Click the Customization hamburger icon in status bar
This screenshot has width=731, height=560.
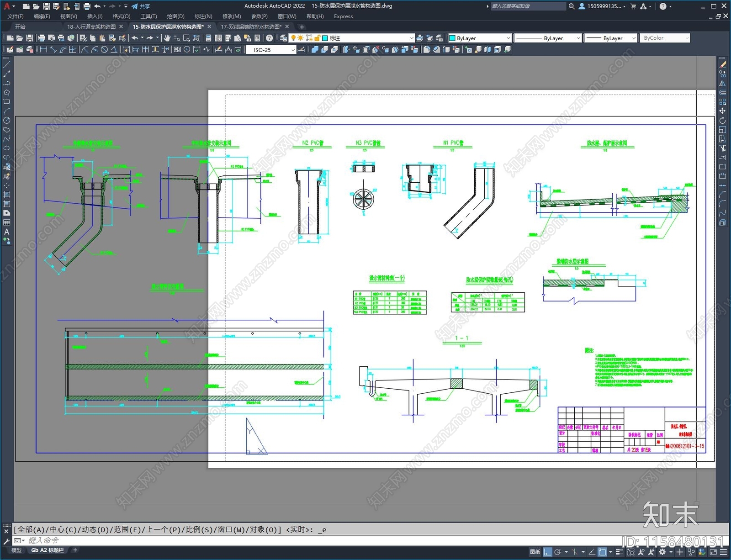tap(723, 552)
